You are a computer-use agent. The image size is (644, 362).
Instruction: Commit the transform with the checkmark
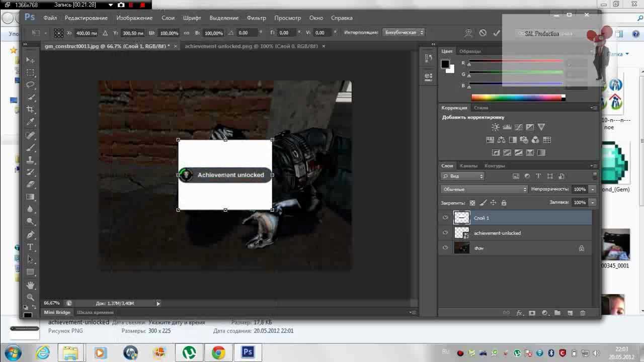[x=497, y=33]
